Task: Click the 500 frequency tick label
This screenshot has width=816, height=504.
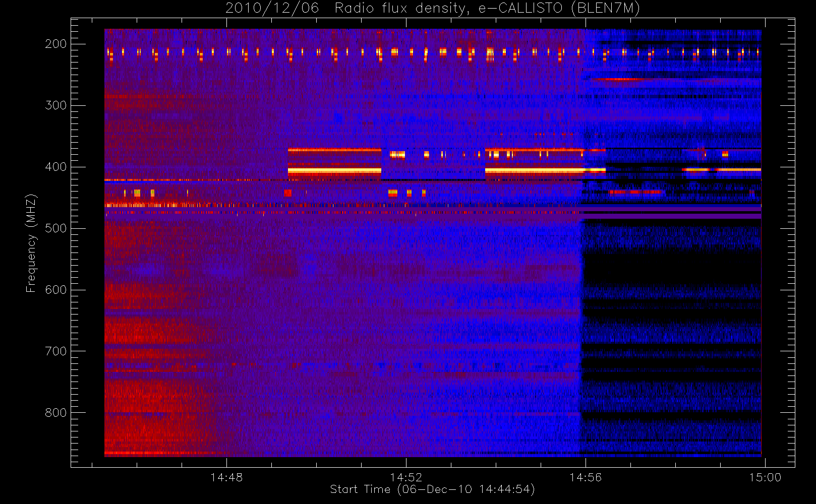Action: 55,228
